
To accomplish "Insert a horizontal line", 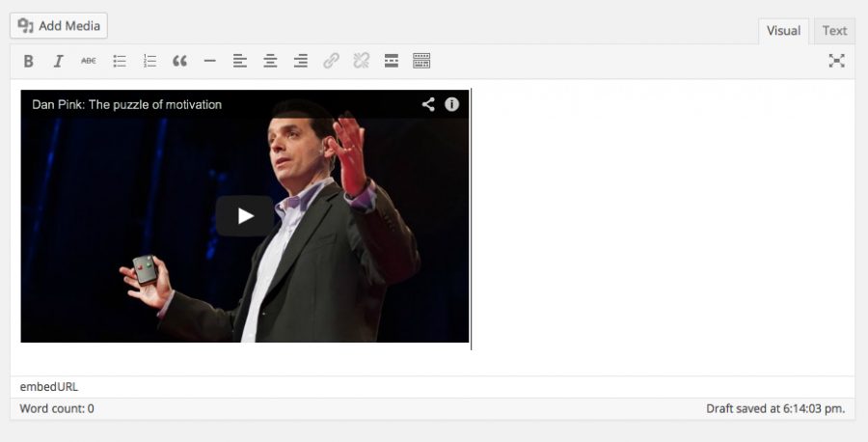I will [210, 61].
